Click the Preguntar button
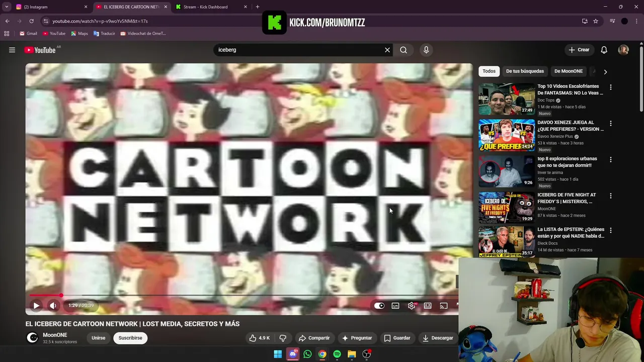Viewport: 644px width, 362px height. (x=357, y=338)
